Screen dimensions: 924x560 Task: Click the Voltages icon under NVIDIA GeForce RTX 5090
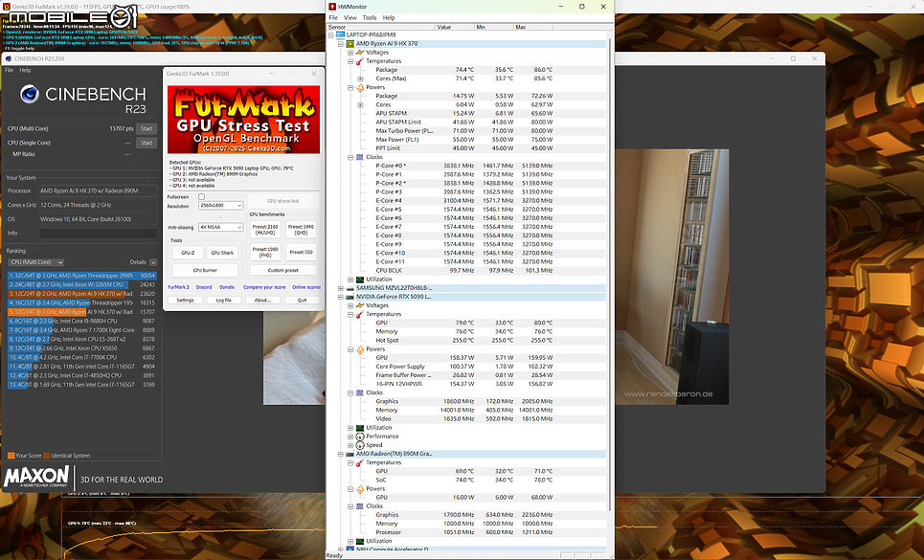pyautogui.click(x=359, y=305)
